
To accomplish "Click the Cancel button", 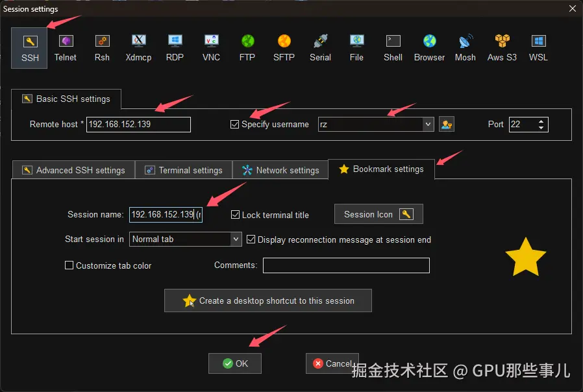I will click(332, 363).
